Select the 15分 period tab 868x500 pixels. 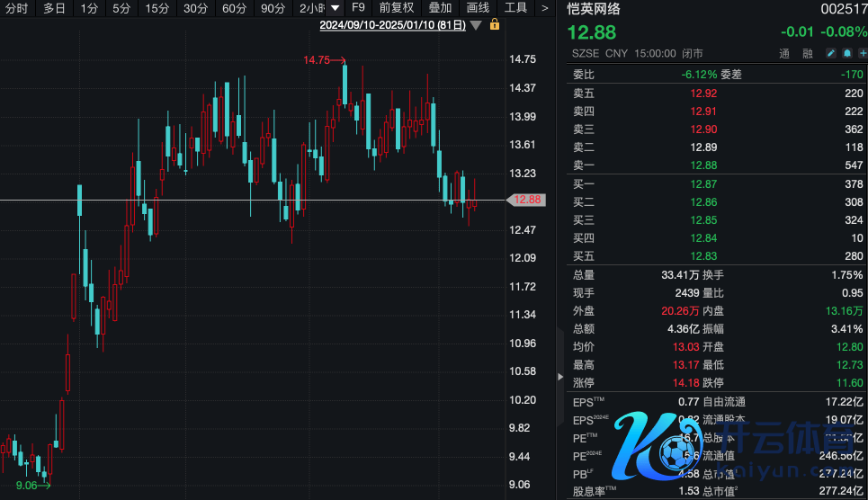pyautogui.click(x=157, y=8)
